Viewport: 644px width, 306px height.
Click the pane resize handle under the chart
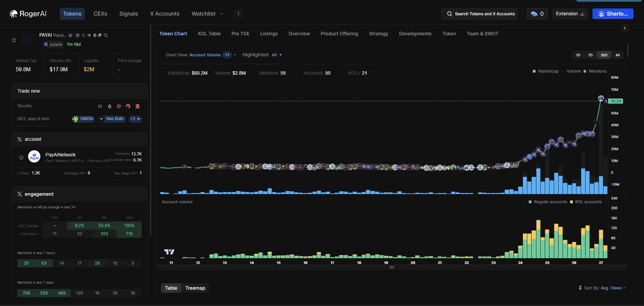click(392, 267)
